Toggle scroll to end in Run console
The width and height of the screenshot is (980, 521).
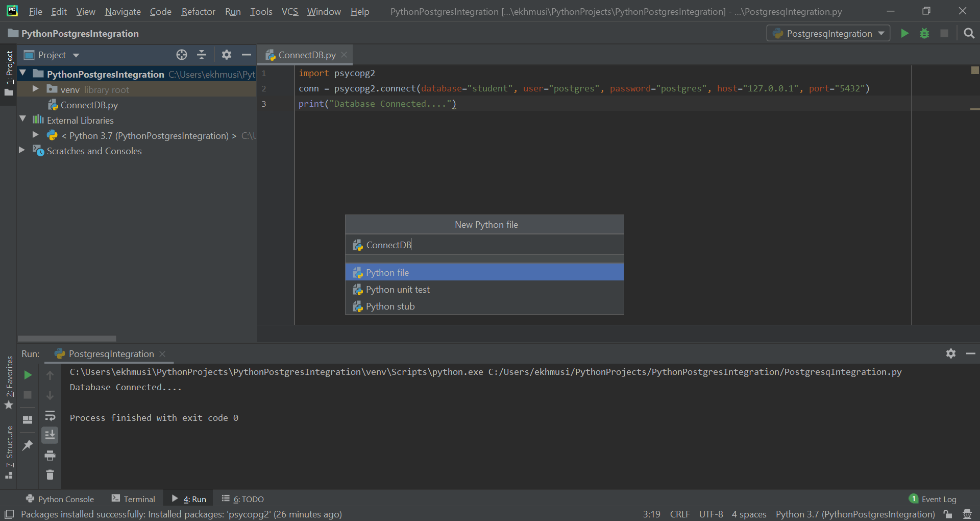click(50, 435)
